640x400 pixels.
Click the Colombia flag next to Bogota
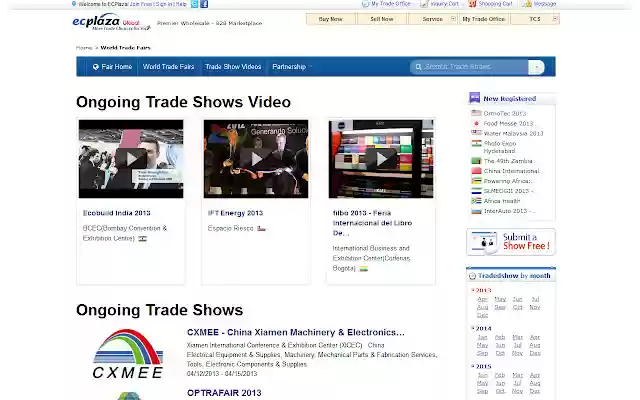click(x=363, y=269)
